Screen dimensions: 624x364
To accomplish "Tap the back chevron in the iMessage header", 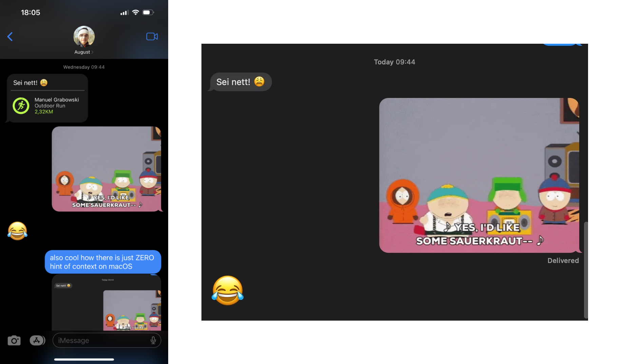I will pyautogui.click(x=10, y=37).
